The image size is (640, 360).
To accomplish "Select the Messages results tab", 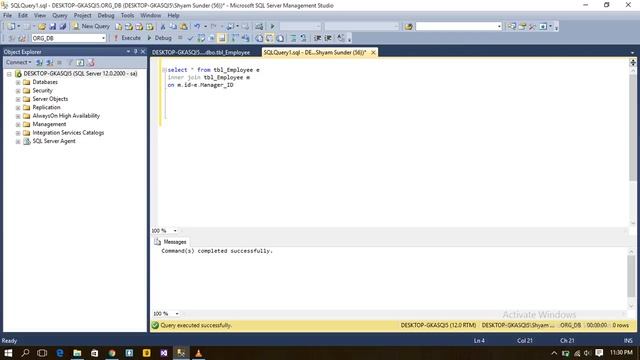I will (171, 242).
